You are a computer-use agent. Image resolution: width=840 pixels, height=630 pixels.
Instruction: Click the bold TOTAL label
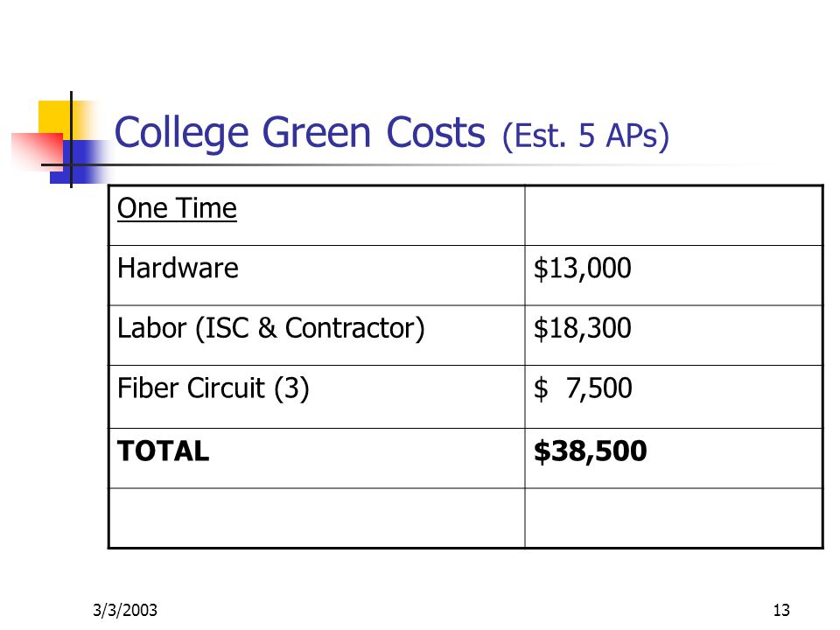pos(164,451)
